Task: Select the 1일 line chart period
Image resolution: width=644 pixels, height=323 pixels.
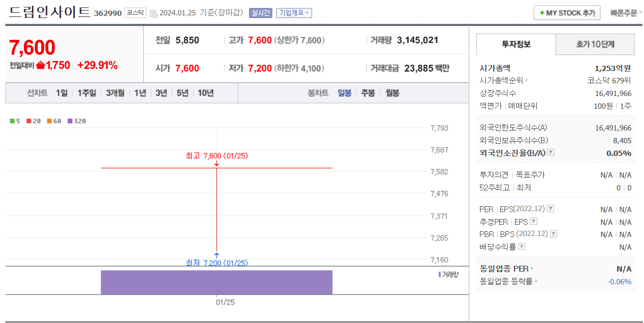Action: coord(62,93)
